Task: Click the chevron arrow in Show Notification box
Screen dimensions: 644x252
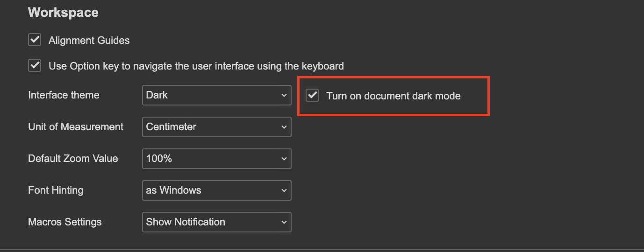Action: [284, 223]
